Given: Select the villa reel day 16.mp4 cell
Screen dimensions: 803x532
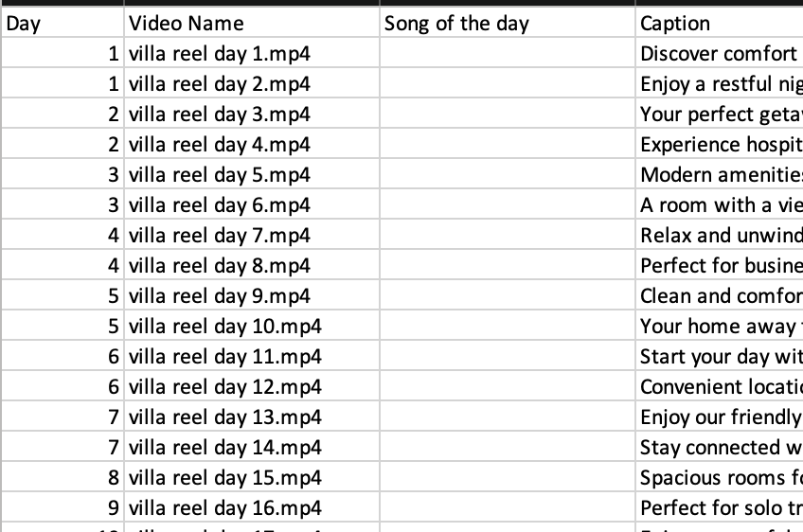Looking at the screenshot, I should pyautogui.click(x=252, y=508).
